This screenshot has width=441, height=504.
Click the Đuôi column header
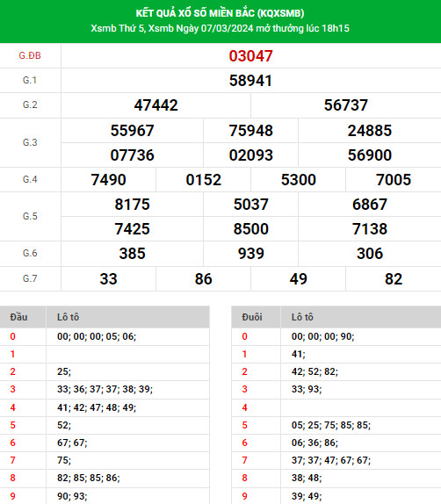[252, 317]
